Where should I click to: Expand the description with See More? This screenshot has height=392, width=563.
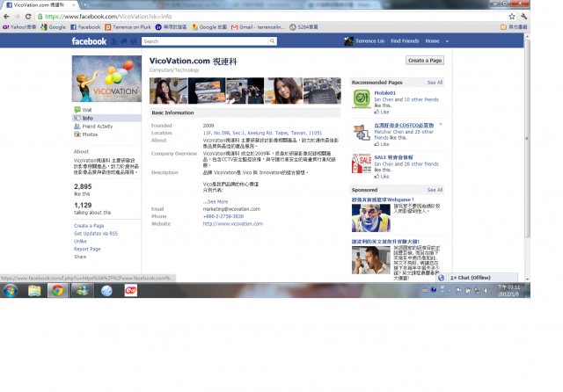coord(216,201)
